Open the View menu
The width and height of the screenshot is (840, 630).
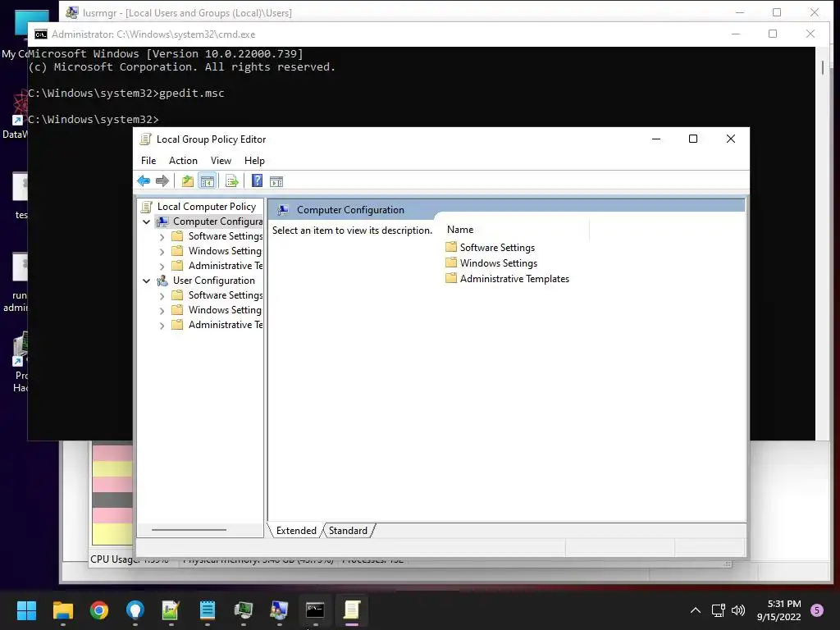pyautogui.click(x=221, y=161)
